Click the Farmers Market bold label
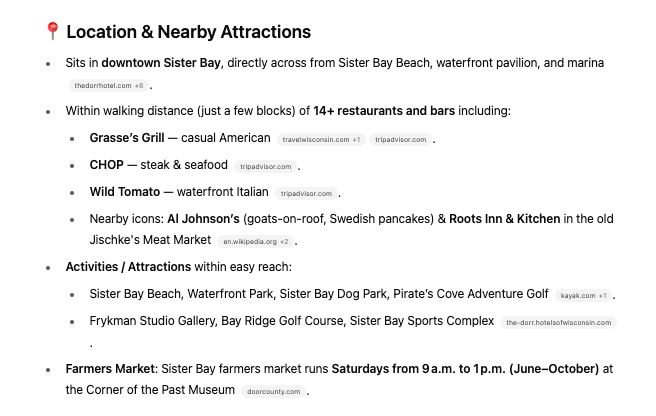 pyautogui.click(x=110, y=369)
